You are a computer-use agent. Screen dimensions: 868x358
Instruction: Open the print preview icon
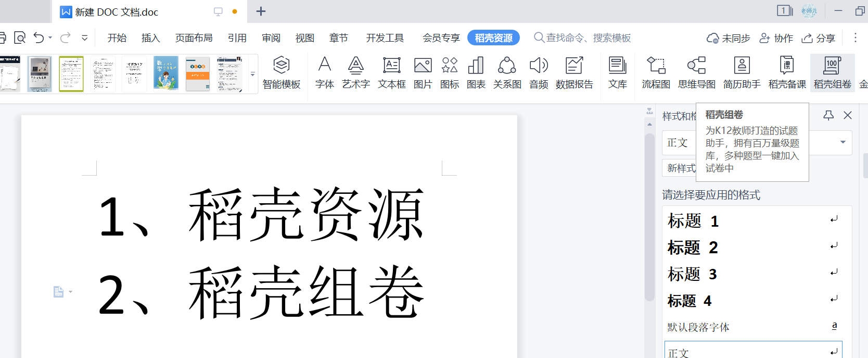[x=20, y=38]
